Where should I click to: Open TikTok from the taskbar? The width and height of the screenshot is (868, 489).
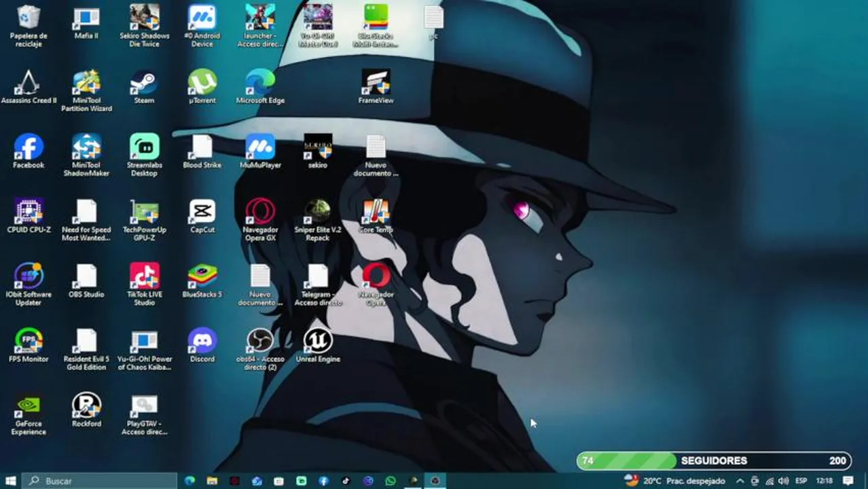click(x=346, y=481)
